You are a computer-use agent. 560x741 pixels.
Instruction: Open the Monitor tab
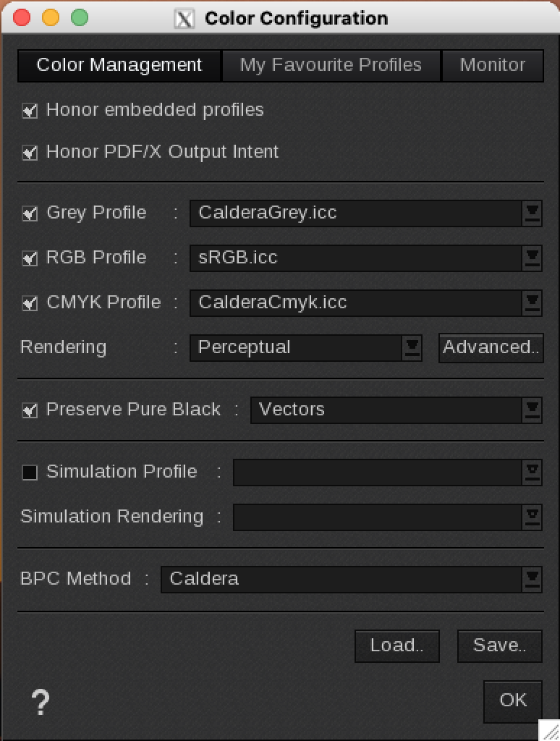[493, 65]
